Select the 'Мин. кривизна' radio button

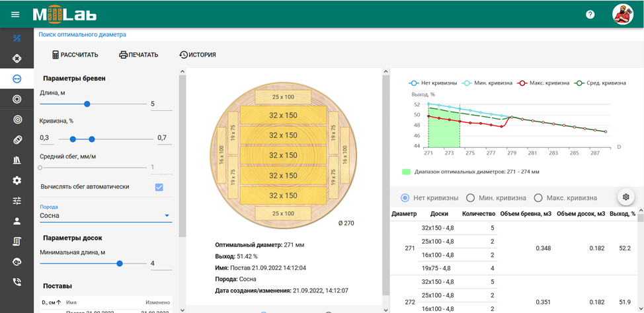(471, 197)
